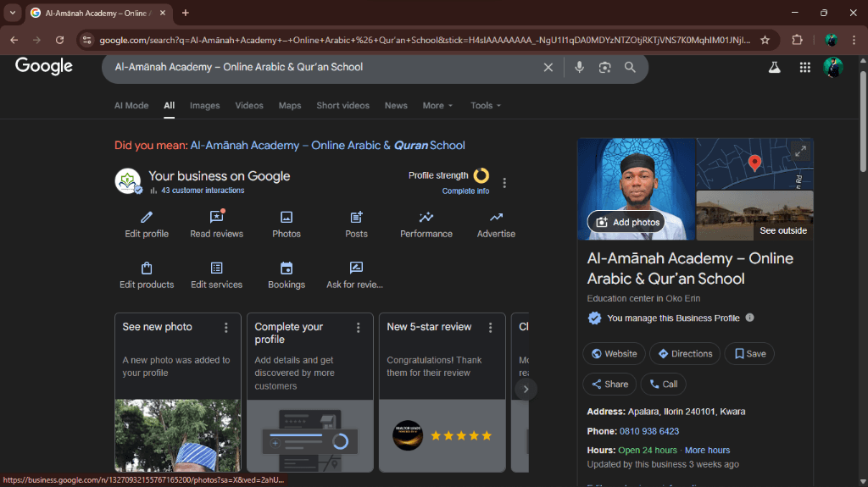This screenshot has height=487, width=868.
Task: Bookmark this page with star icon
Action: click(x=765, y=40)
